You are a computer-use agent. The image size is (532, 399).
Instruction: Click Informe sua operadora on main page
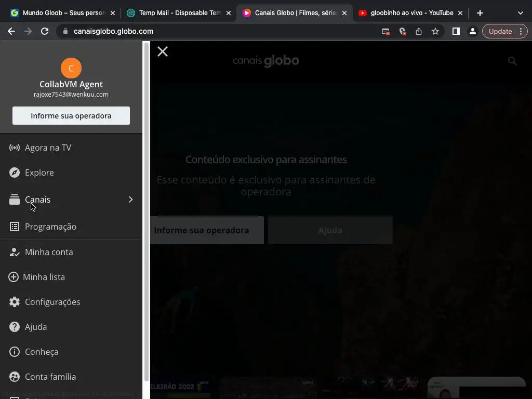click(207, 230)
